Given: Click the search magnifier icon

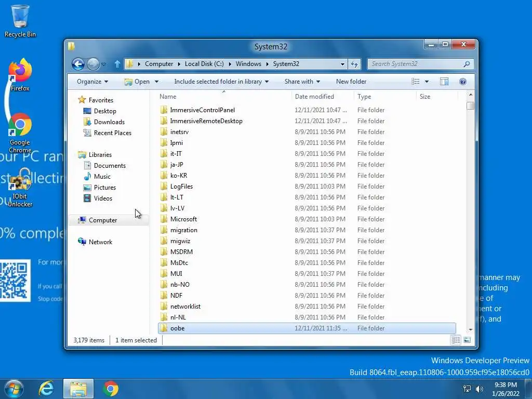Looking at the screenshot, I should pos(467,64).
